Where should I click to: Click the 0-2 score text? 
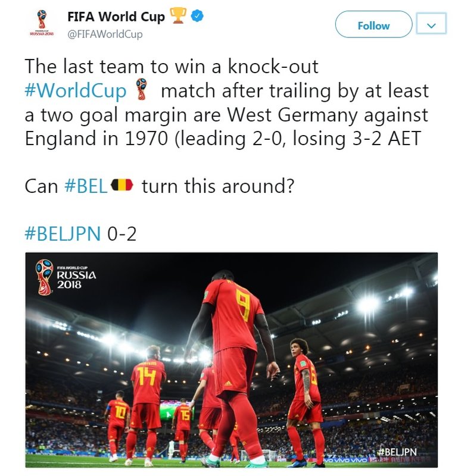(x=122, y=233)
